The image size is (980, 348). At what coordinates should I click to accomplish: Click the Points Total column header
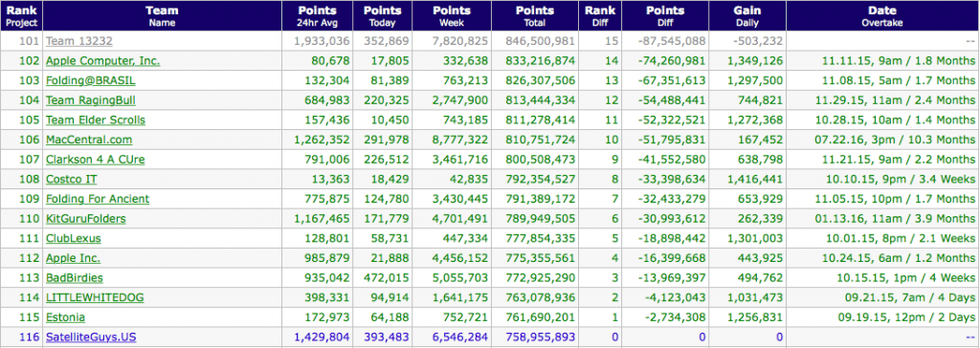coord(535,16)
